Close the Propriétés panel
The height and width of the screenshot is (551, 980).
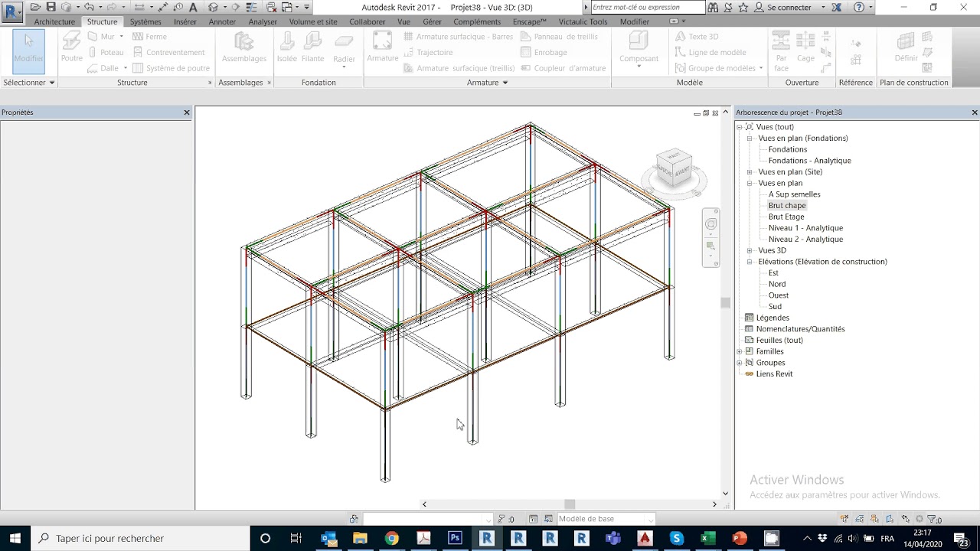pyautogui.click(x=187, y=112)
